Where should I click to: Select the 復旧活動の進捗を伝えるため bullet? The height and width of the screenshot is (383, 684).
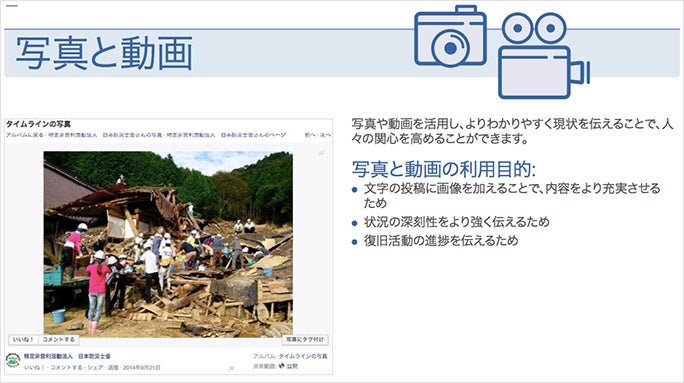(x=441, y=241)
